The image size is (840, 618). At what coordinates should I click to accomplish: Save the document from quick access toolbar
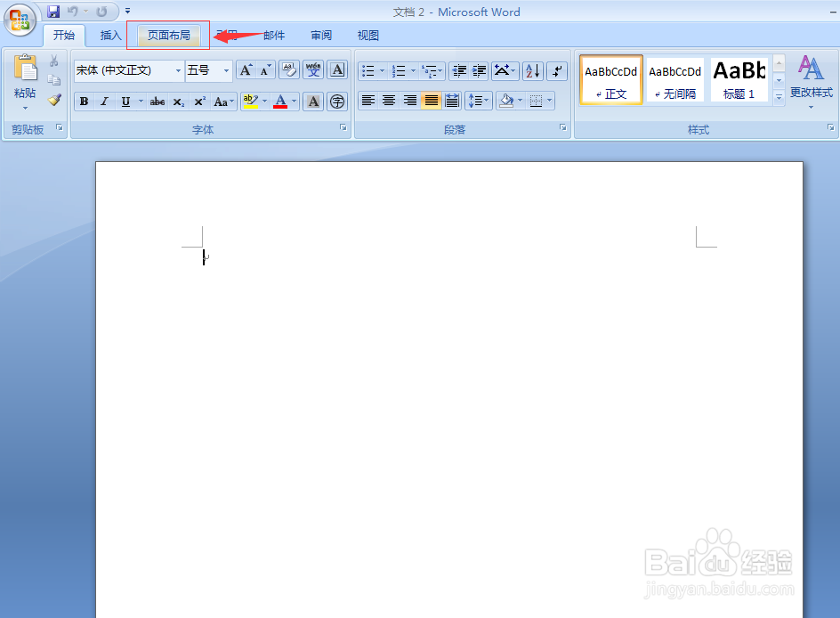[53, 12]
